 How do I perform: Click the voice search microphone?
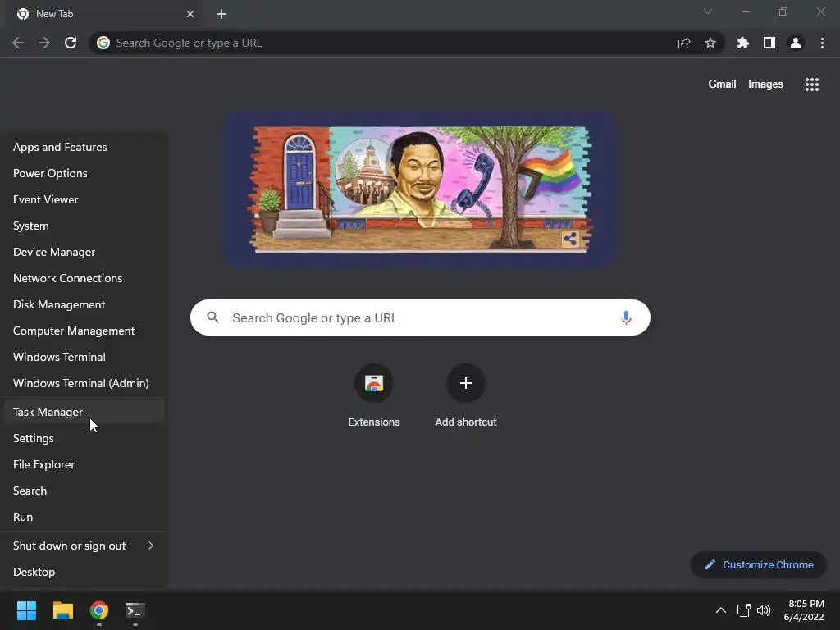pos(626,317)
